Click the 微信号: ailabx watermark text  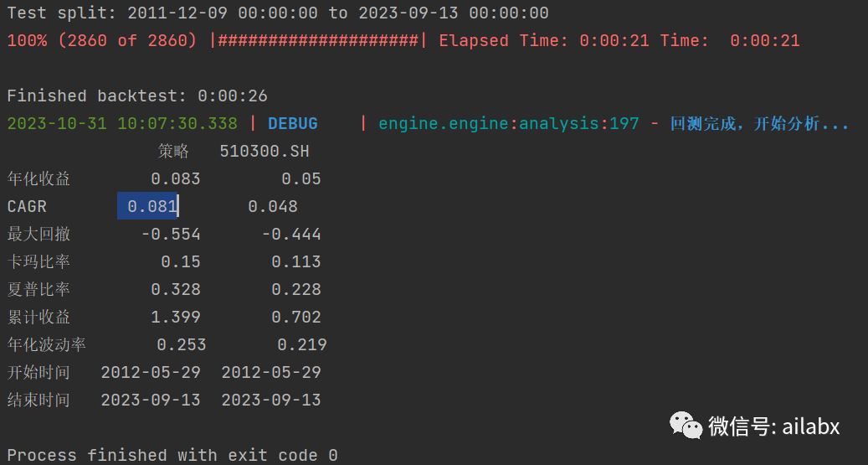[773, 426]
